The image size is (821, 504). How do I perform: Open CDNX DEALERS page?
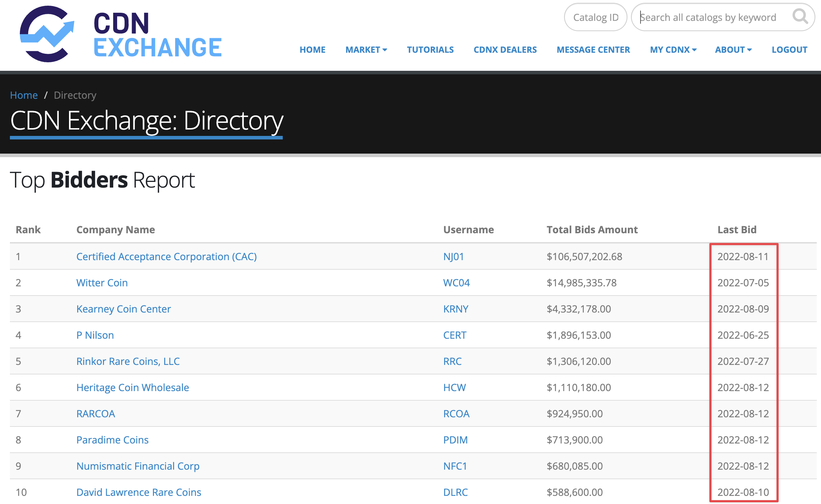click(505, 50)
